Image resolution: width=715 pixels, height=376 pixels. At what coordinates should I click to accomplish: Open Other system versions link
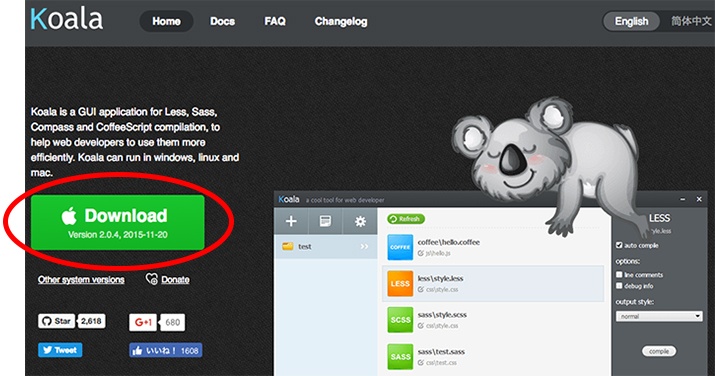click(81, 279)
